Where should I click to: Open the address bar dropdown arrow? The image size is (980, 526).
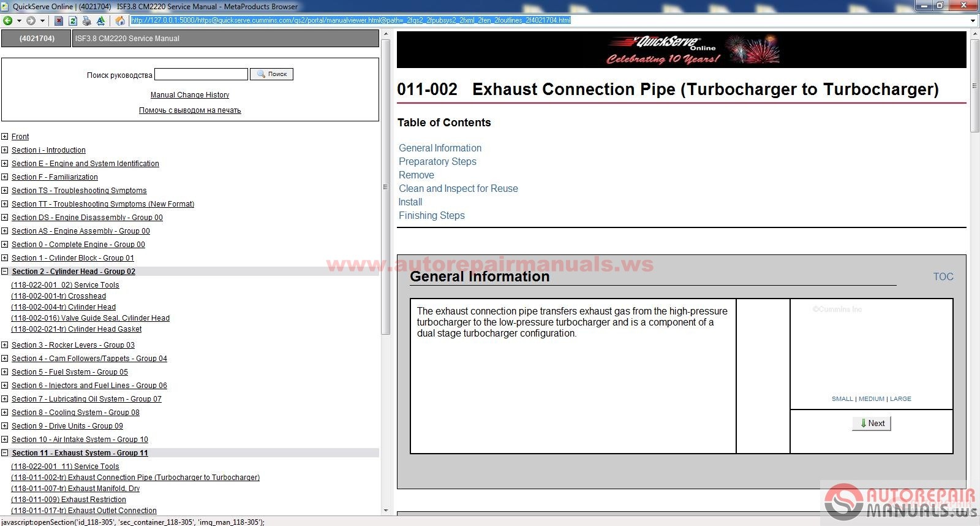click(x=973, y=20)
